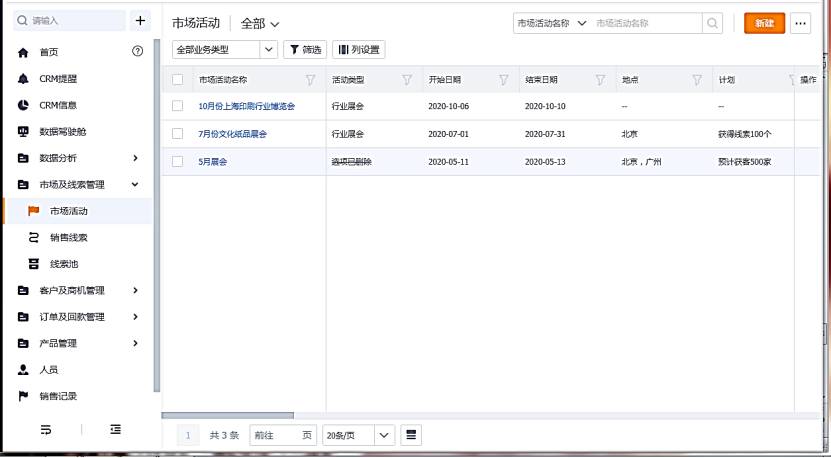Click the 销售记录 flag icon
The width and height of the screenshot is (831, 458).
coord(23,396)
